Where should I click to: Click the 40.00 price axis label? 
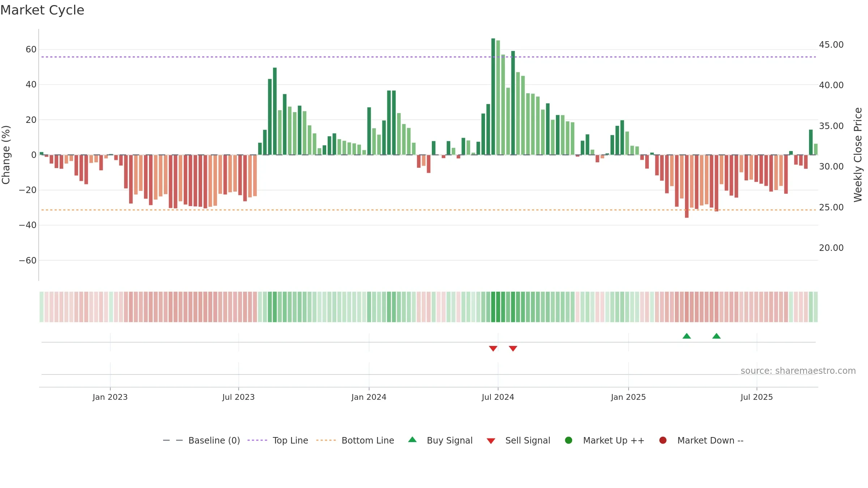tap(831, 85)
